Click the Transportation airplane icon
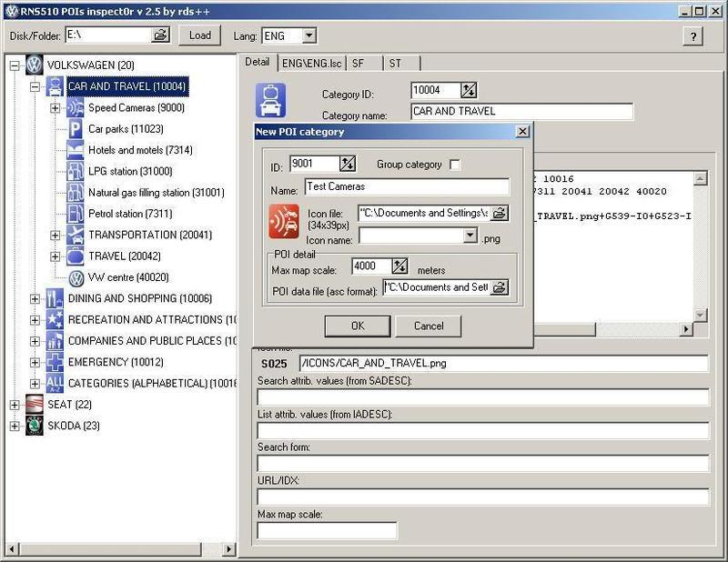The width and height of the screenshot is (728, 562). click(x=76, y=235)
